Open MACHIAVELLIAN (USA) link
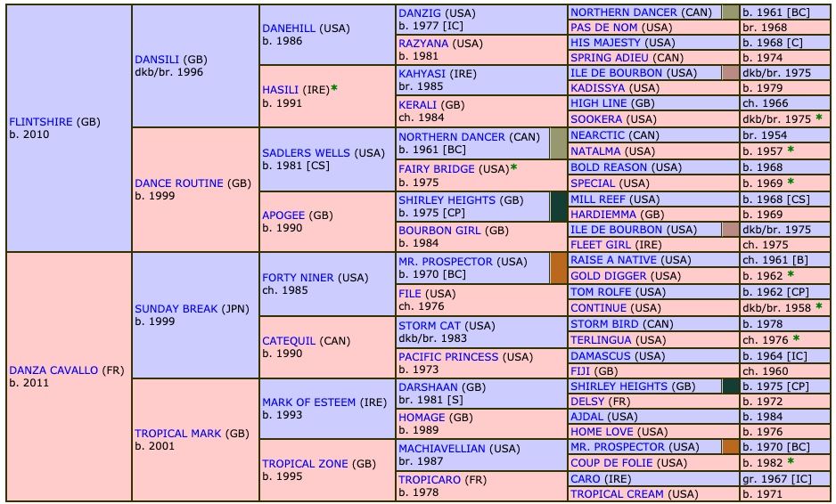This screenshot has height=504, width=836. click(x=442, y=449)
